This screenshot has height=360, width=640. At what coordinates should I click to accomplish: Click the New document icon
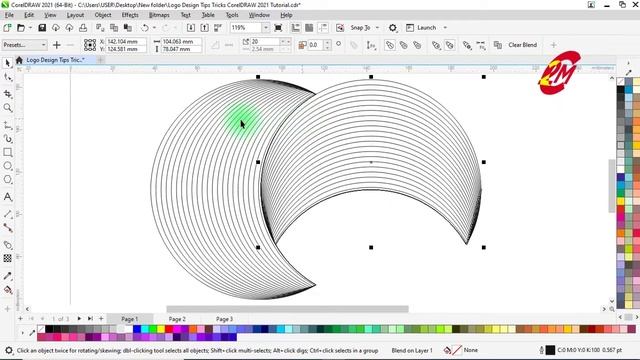[x=7, y=28]
